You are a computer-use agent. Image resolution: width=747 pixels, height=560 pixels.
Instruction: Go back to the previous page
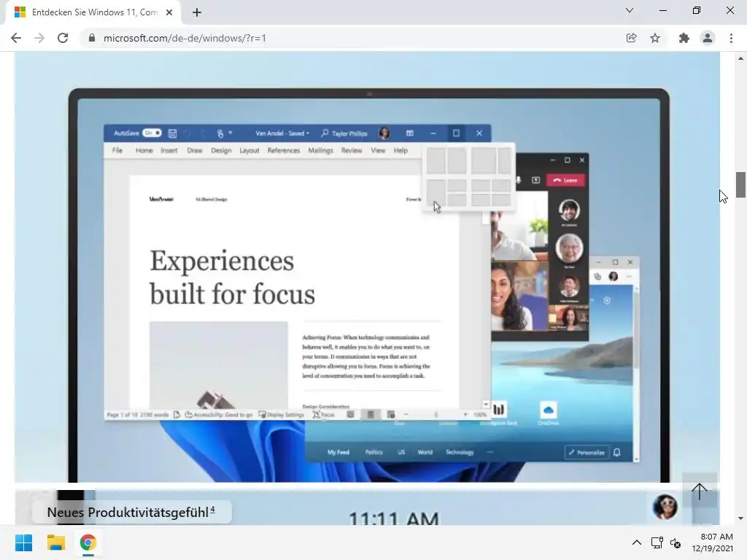point(16,38)
